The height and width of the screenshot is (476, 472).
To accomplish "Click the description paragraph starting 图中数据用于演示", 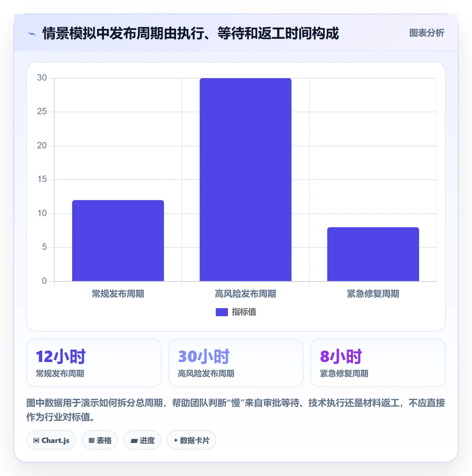I will 236,410.
